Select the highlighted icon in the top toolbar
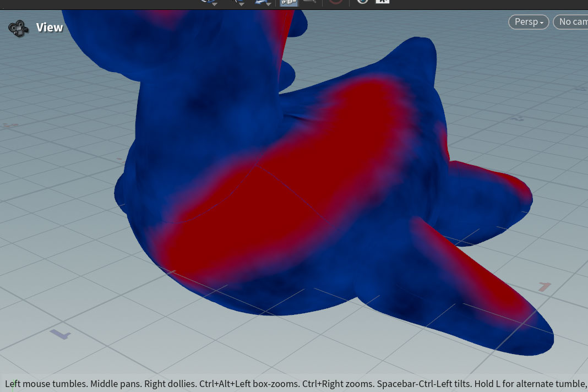 pos(288,3)
